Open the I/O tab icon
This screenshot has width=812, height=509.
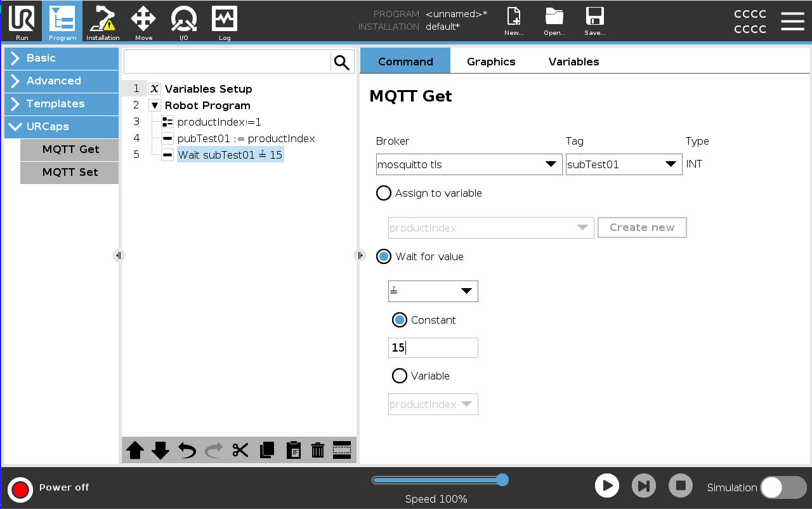pos(184,22)
